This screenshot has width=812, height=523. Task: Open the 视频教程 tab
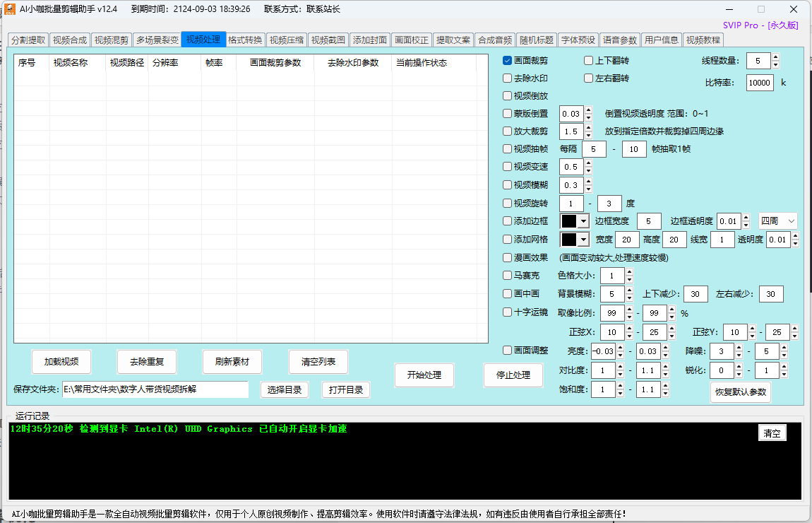click(703, 40)
